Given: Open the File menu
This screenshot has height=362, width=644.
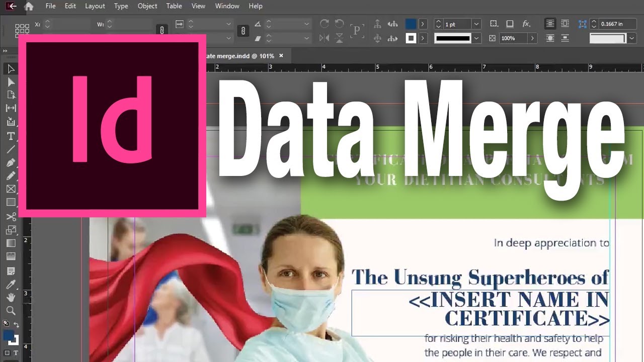Looking at the screenshot, I should [50, 6].
